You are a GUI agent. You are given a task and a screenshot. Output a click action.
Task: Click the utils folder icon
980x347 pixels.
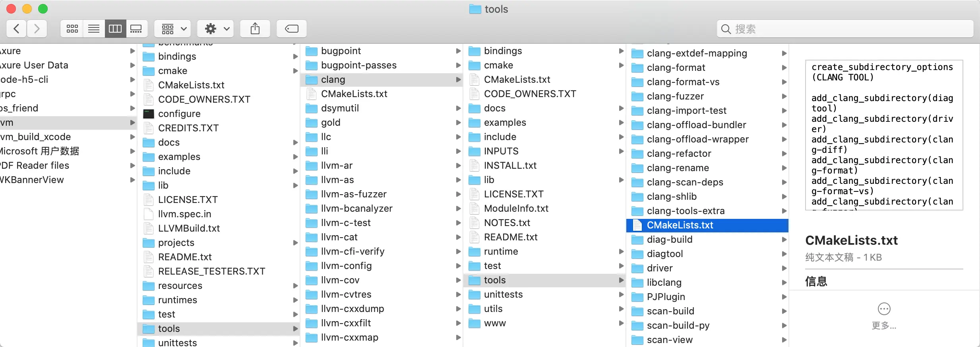[x=475, y=309]
